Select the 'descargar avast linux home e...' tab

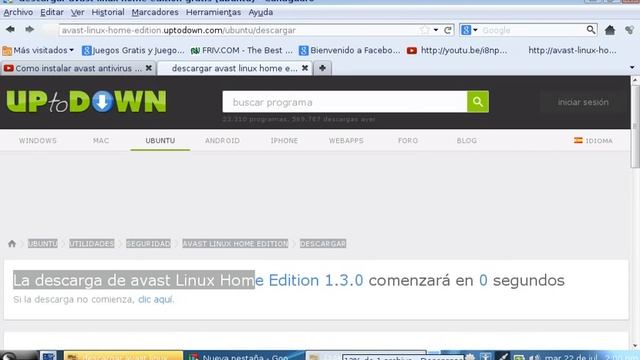point(235,68)
